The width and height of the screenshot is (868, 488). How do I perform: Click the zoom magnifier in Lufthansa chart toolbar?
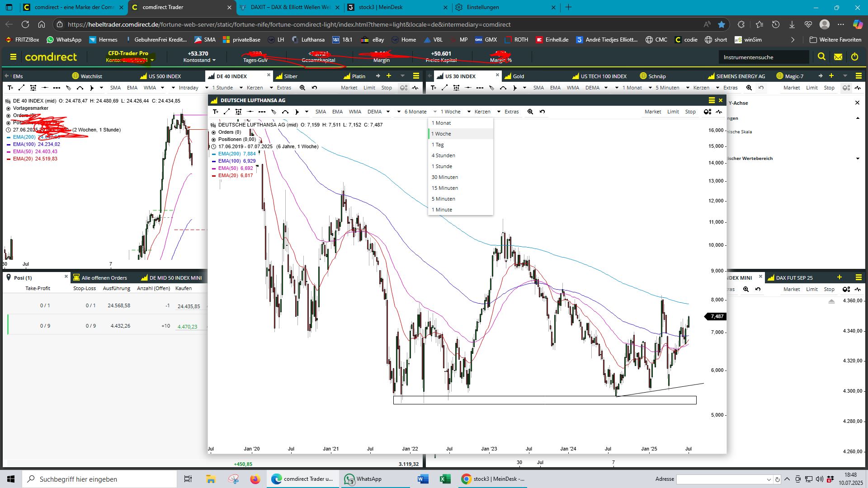click(530, 112)
